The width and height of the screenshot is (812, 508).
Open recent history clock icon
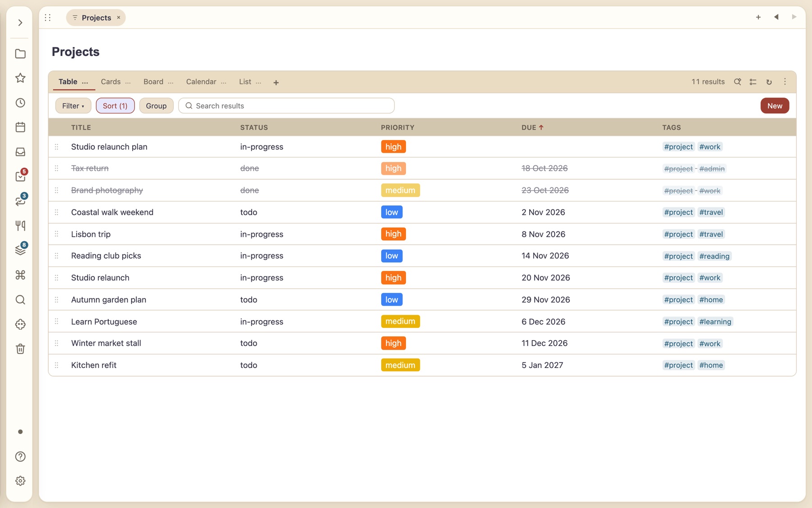[x=20, y=103]
